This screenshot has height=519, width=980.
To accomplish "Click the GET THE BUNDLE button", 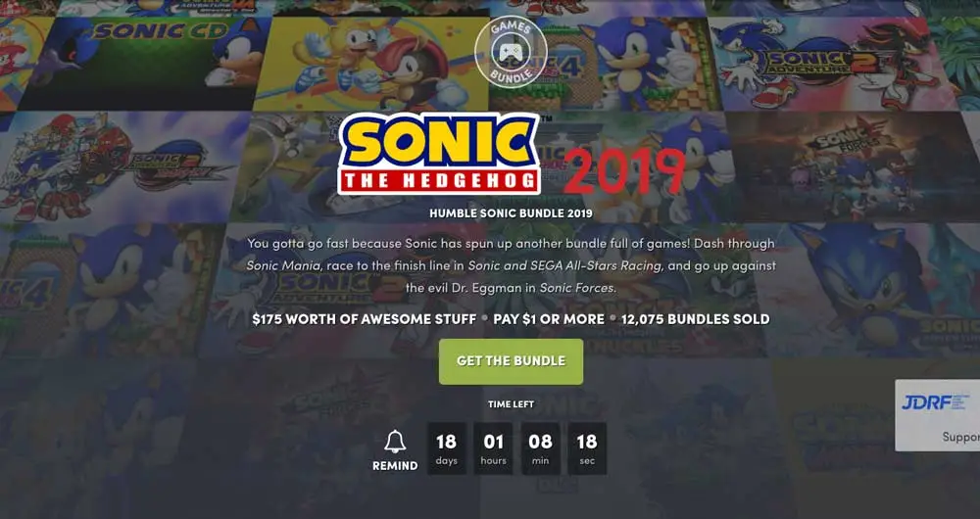I will pos(511,361).
